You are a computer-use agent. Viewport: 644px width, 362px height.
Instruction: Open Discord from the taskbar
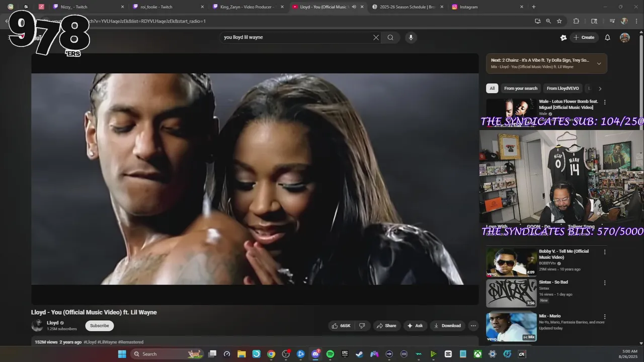[315, 354]
